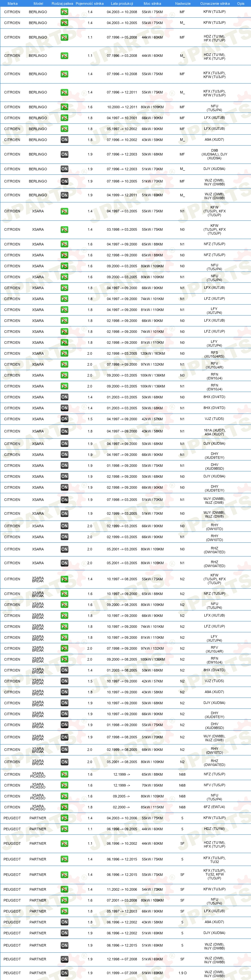The width and height of the screenshot is (251, 980).
Task: Click the ON icon for Berlingo 04.1999 -> 12.2011
Action: [64, 195]
